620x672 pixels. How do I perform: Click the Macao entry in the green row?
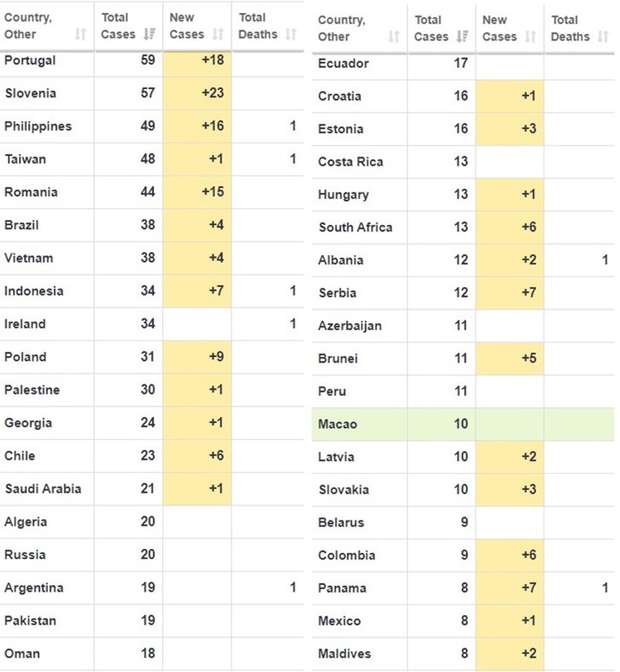click(338, 423)
